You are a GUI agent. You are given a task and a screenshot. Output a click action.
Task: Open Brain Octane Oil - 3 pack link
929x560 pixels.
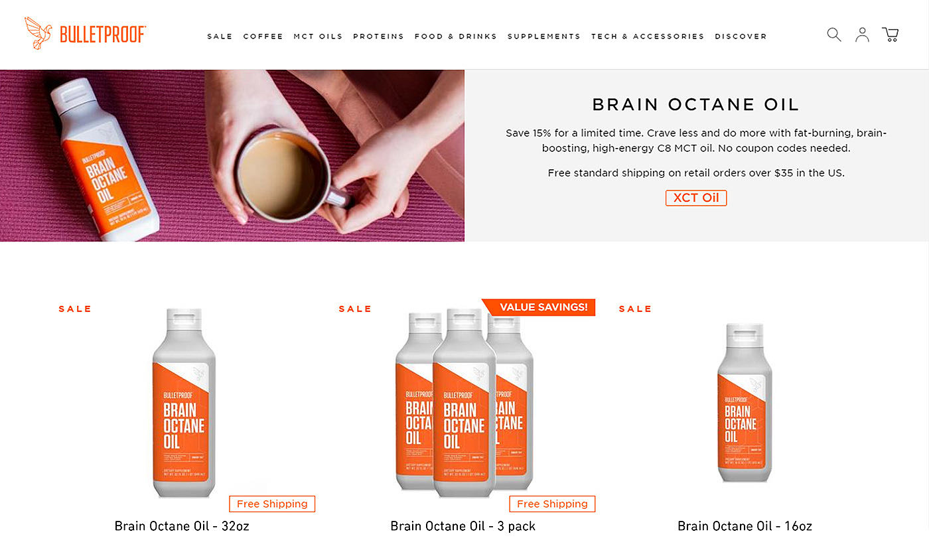(463, 526)
